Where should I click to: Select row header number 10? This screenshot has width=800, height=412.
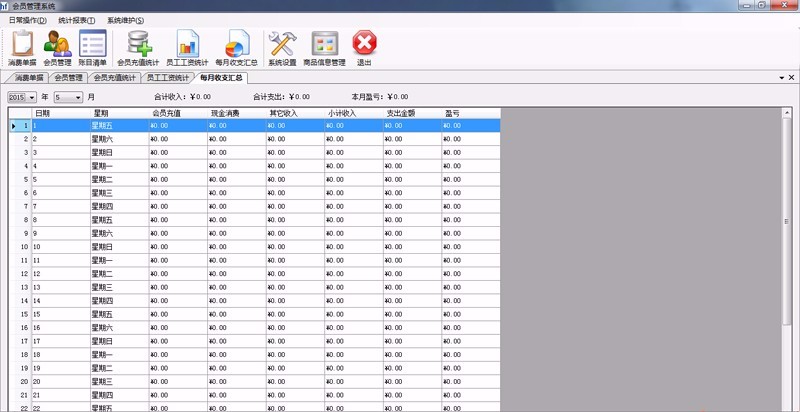coord(20,247)
